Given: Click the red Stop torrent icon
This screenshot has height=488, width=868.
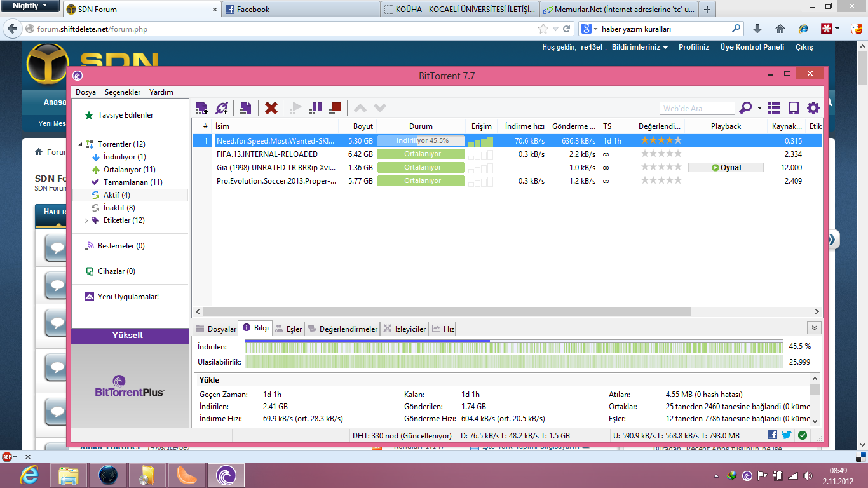Looking at the screenshot, I should tap(336, 108).
